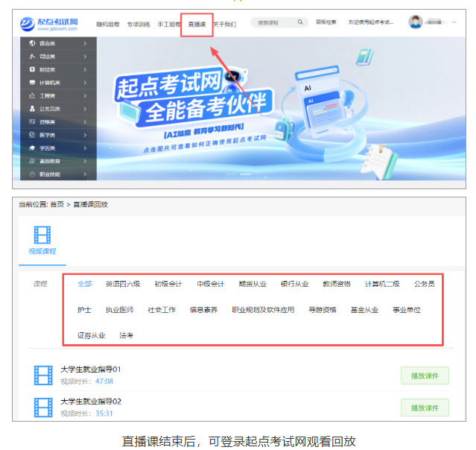Click the search magnifier icon
The height and width of the screenshot is (450, 476).
pos(300,22)
